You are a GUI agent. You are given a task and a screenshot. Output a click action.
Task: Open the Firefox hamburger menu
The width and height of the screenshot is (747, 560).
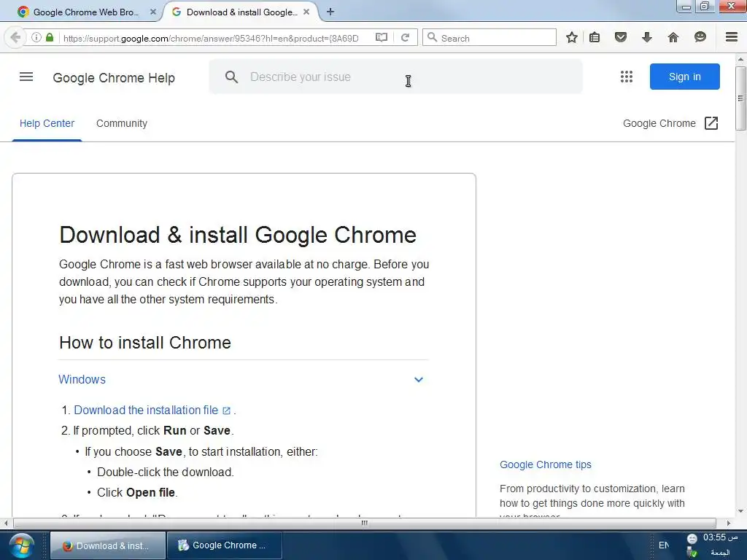pyautogui.click(x=732, y=37)
